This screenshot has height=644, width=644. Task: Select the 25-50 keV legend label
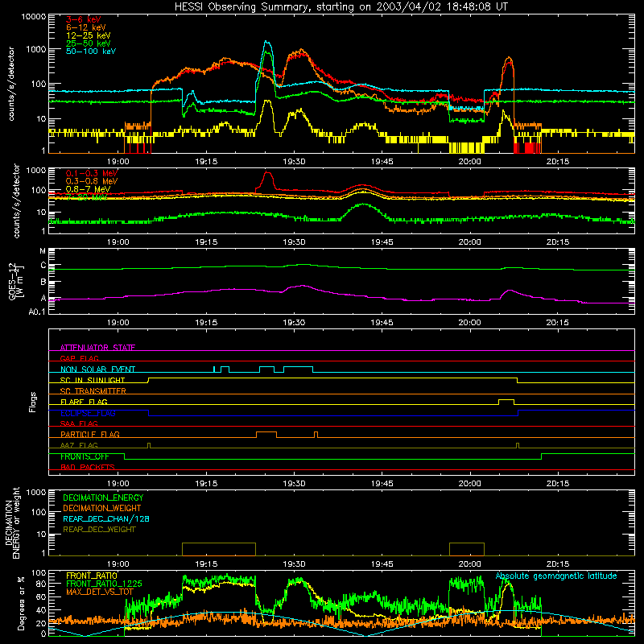(x=89, y=43)
